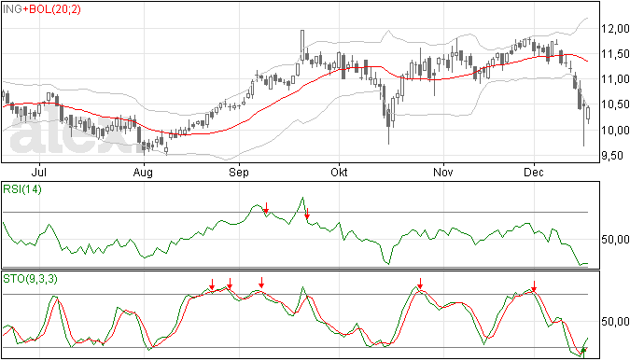
Task: Select the Sep month label
Action: click(239, 173)
